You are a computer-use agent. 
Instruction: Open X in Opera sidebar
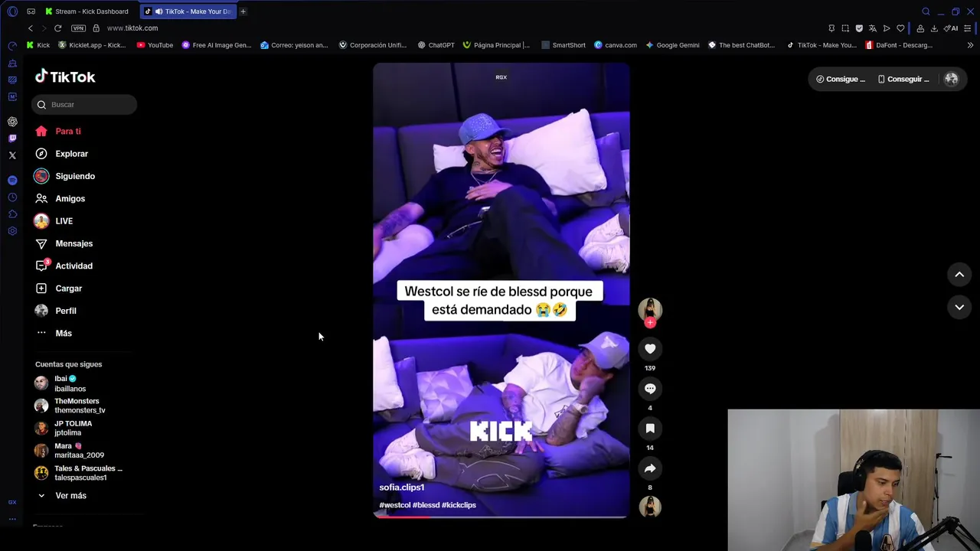point(12,155)
